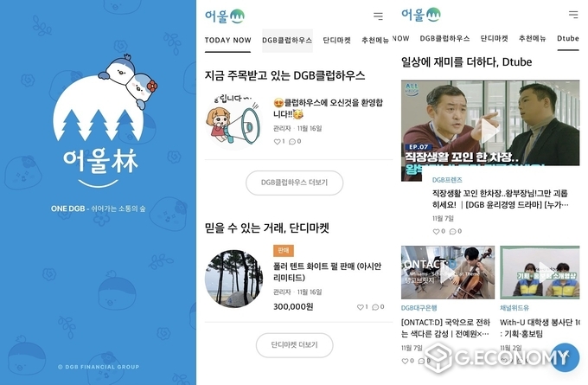Open the Dtube tab
This screenshot has width=588, height=385.
tap(568, 38)
